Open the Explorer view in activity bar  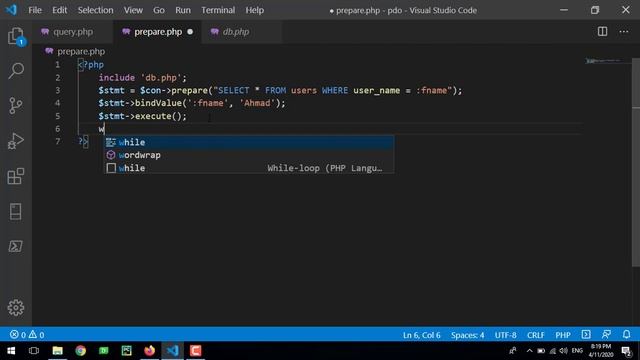point(16,36)
